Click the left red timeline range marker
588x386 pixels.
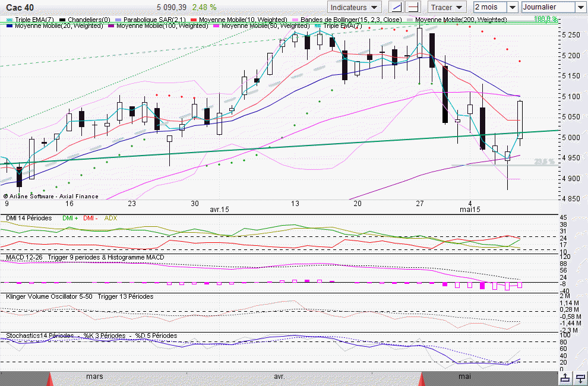[x=50, y=378]
